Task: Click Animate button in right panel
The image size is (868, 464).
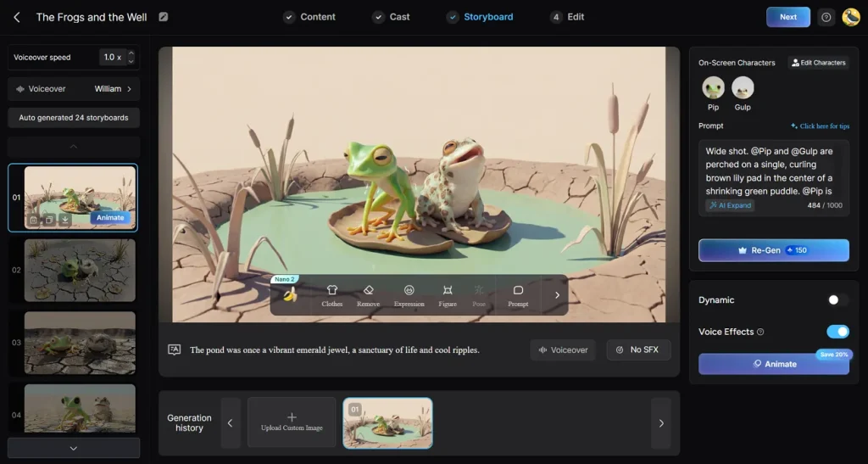Action: (x=773, y=364)
